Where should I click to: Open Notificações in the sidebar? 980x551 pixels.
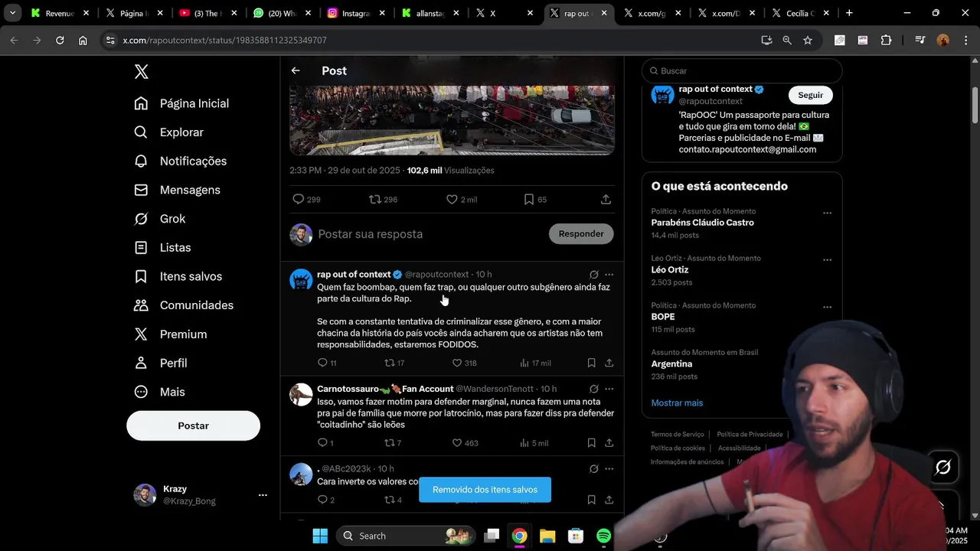tap(180, 161)
